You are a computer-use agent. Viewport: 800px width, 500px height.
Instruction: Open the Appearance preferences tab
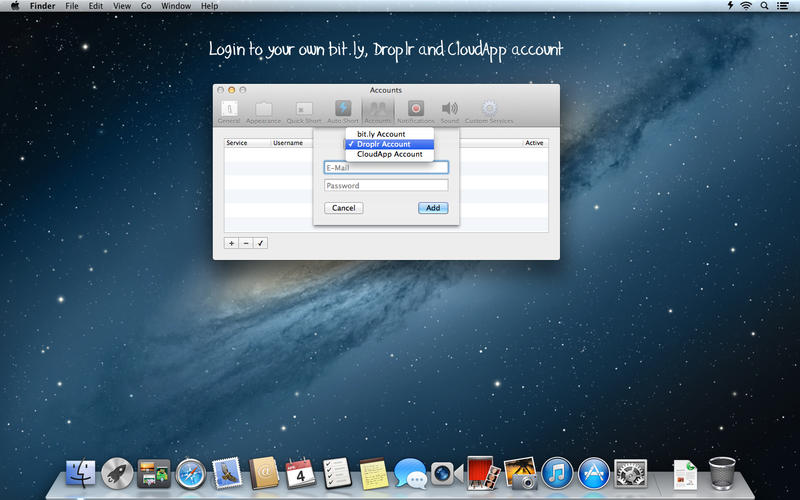click(x=263, y=112)
